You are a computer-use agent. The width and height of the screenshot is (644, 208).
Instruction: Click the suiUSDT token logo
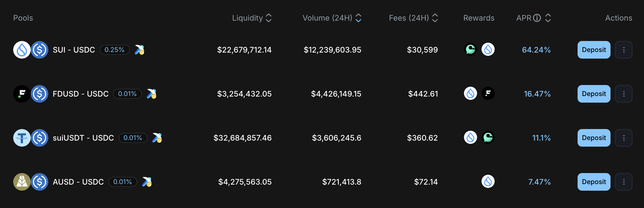click(x=22, y=138)
